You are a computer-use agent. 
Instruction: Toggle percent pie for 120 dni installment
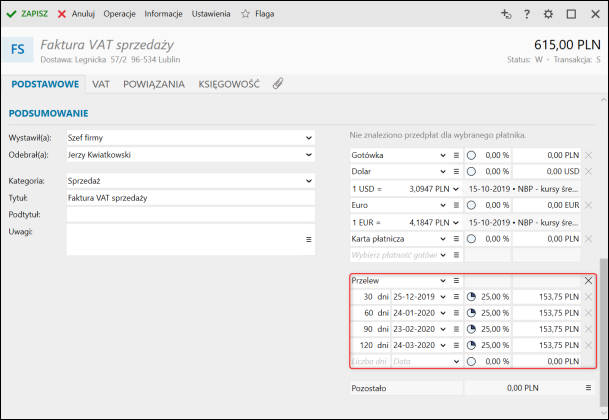[471, 345]
